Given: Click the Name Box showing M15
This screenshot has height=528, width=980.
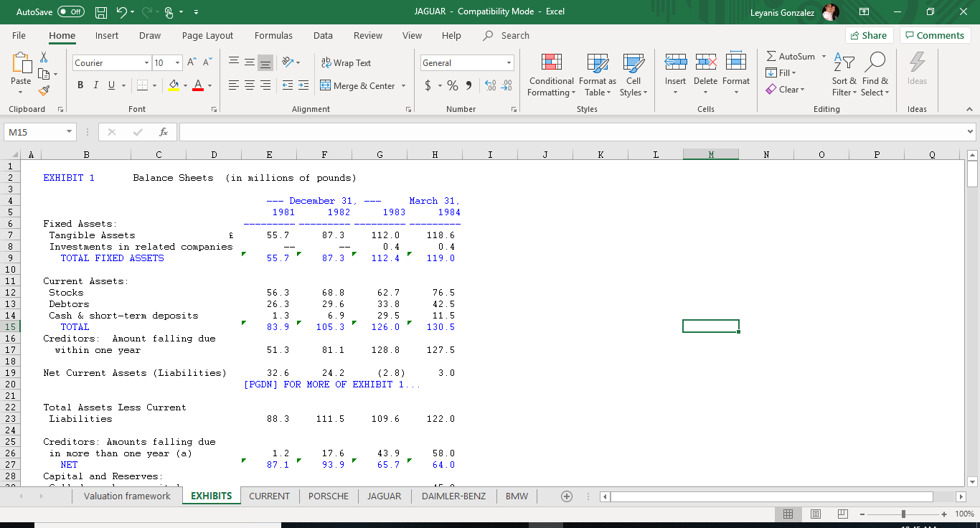Looking at the screenshot, I should [x=35, y=132].
